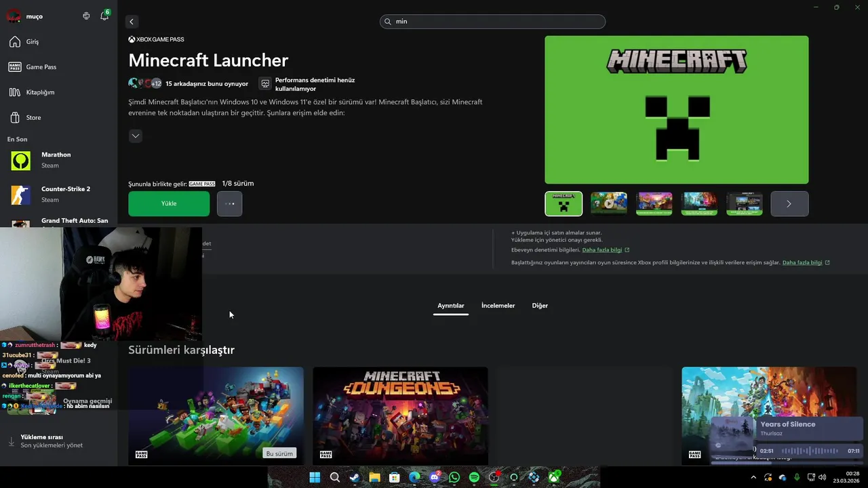Launch Steam from taskbar
The image size is (868, 488).
click(x=355, y=477)
